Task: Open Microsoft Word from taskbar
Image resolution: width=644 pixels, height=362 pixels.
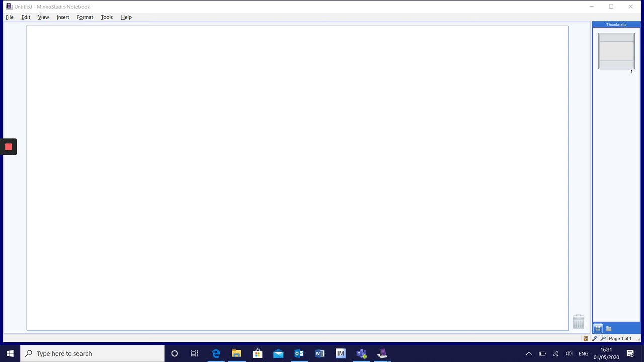Action: 319,353
